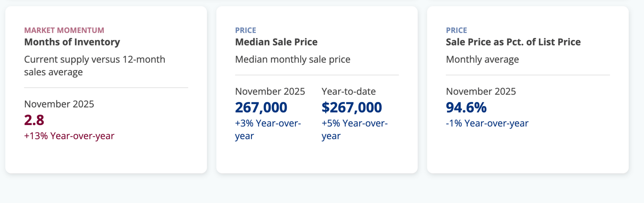Image resolution: width=644 pixels, height=203 pixels.
Task: Select the +3% Year-over-year price change
Action: click(268, 129)
